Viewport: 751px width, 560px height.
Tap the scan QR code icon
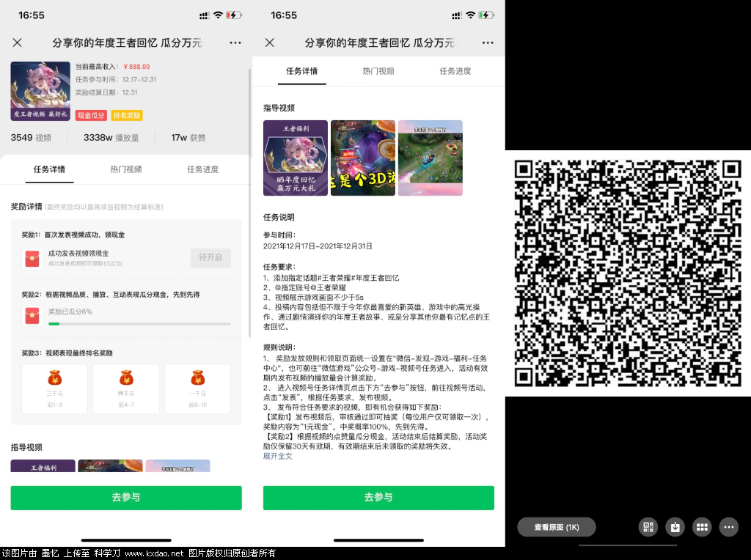[x=648, y=527]
